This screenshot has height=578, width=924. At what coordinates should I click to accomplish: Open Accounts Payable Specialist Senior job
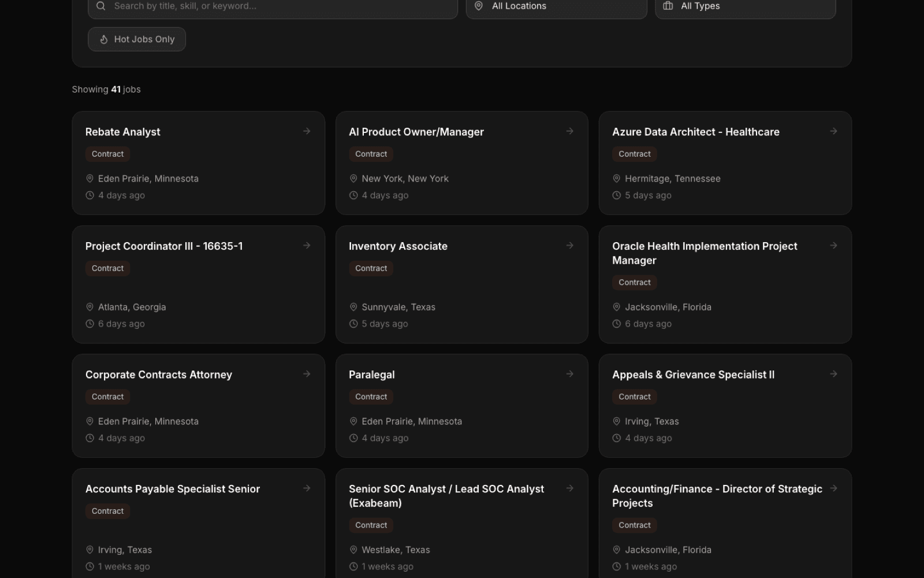(173, 489)
